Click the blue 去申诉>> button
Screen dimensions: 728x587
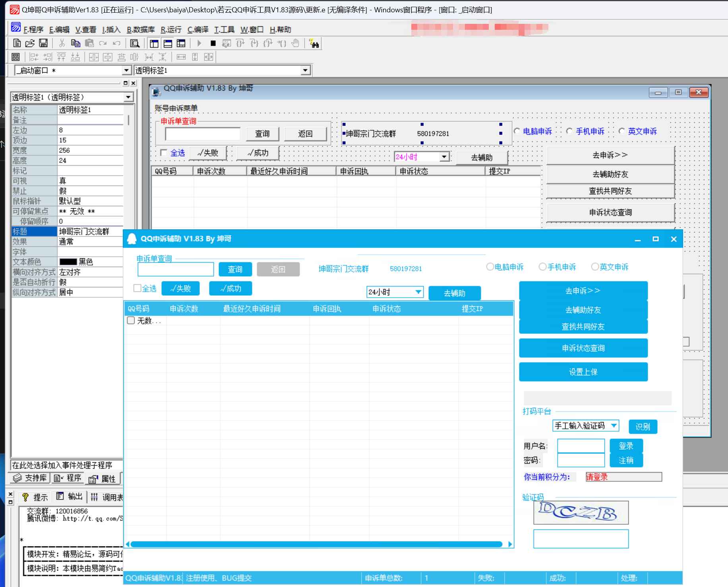click(583, 291)
